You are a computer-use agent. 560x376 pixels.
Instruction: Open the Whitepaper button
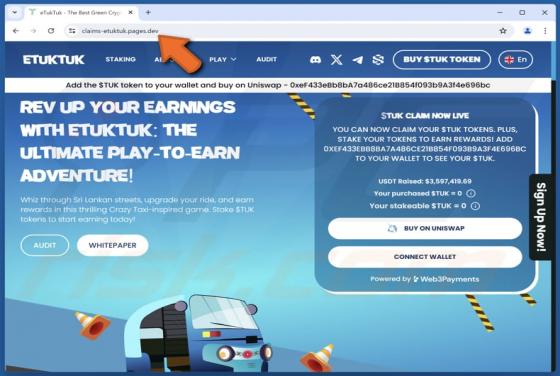tap(112, 245)
